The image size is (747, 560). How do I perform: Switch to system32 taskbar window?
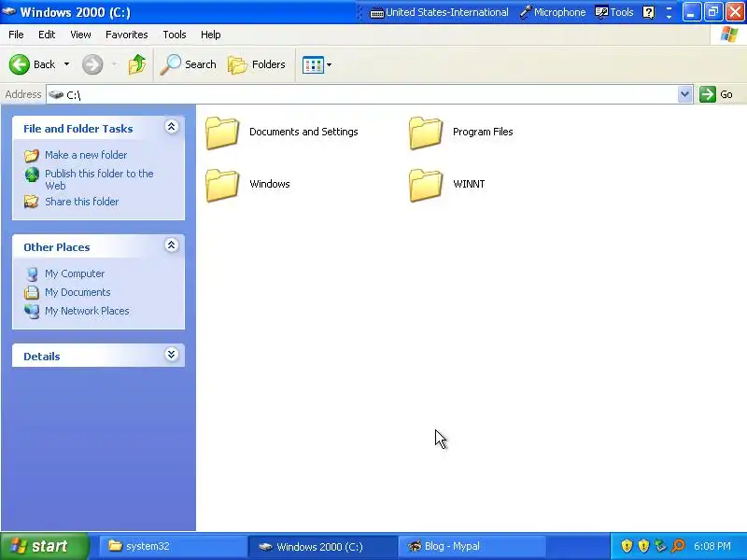click(x=173, y=546)
